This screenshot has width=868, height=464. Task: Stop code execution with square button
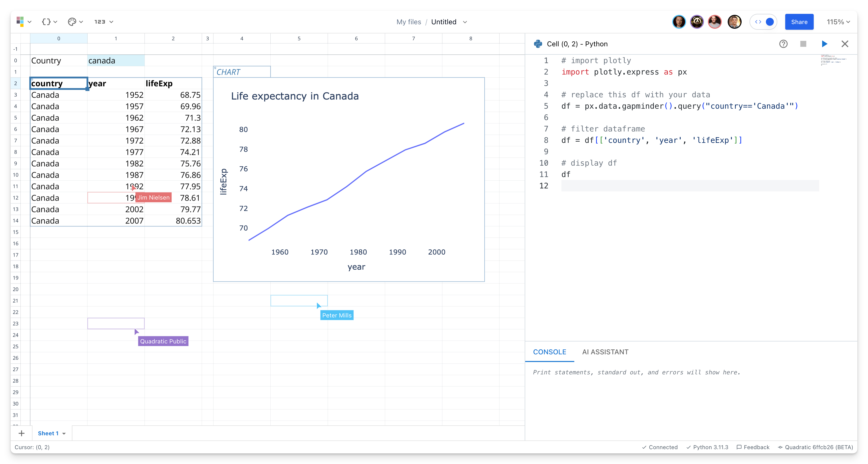click(803, 44)
